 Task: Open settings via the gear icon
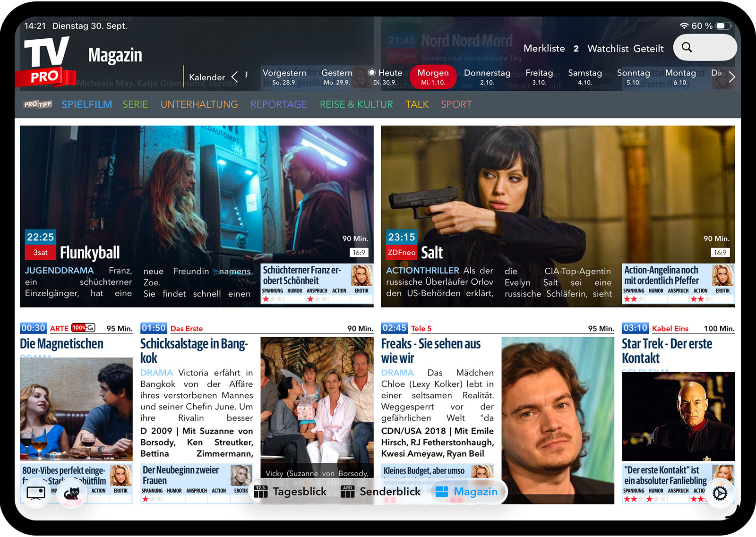(720, 493)
